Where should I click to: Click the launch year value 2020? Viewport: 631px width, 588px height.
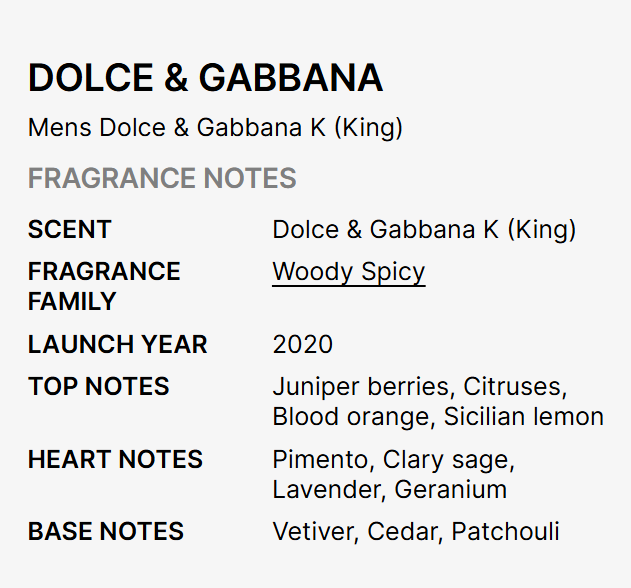click(x=302, y=345)
